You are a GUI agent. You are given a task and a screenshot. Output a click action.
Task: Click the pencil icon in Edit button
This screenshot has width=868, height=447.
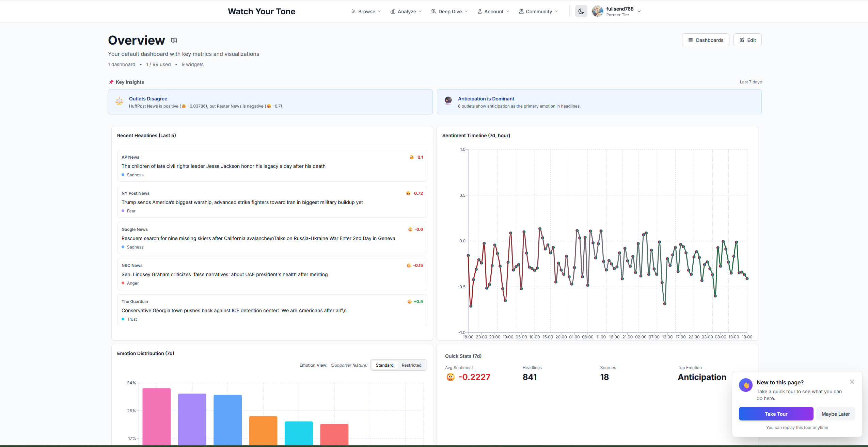click(x=742, y=40)
